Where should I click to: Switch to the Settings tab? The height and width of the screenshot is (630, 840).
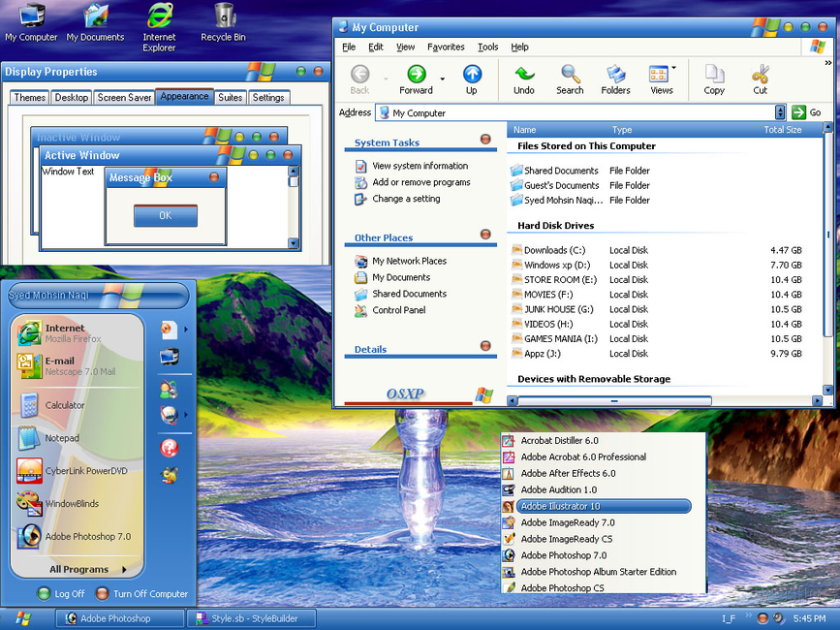click(268, 98)
